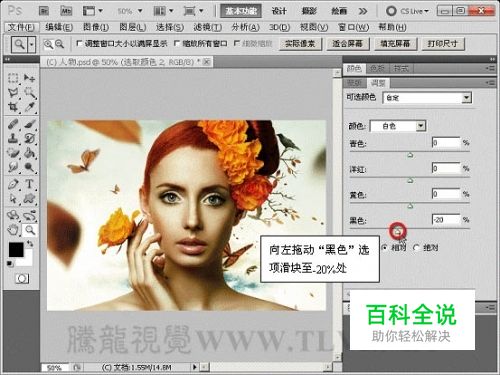
Task: Click the 洋红 slider handle
Action: pyautogui.click(x=410, y=180)
